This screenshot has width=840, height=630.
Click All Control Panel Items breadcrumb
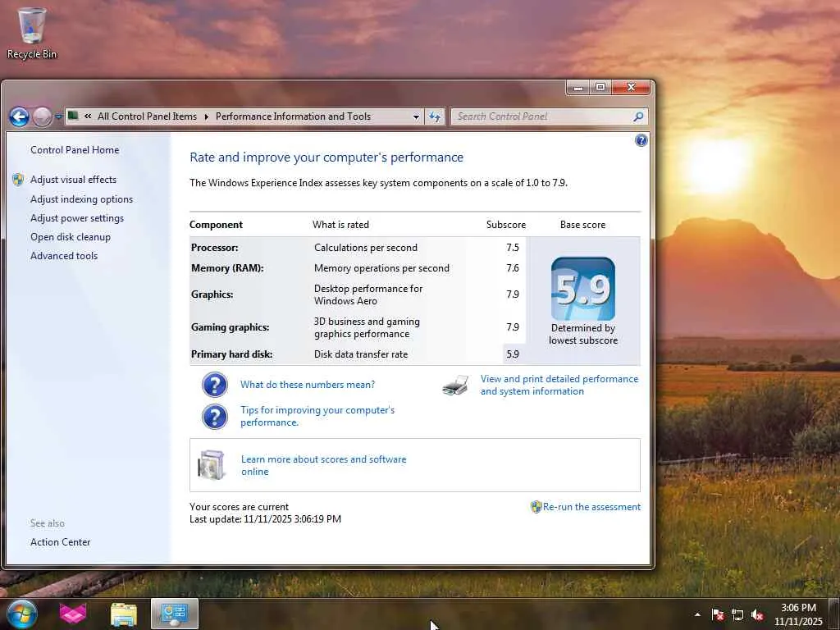[147, 116]
